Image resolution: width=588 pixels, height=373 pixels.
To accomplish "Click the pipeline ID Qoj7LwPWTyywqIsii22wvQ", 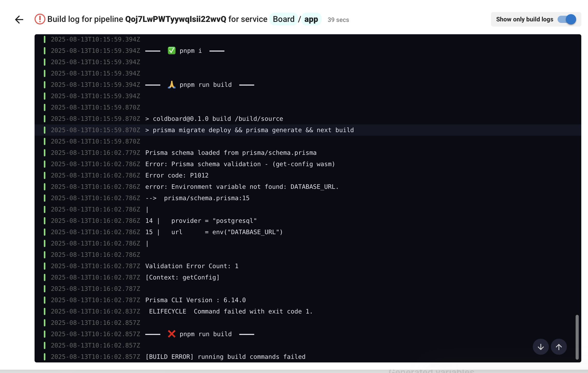I will 176,19.
